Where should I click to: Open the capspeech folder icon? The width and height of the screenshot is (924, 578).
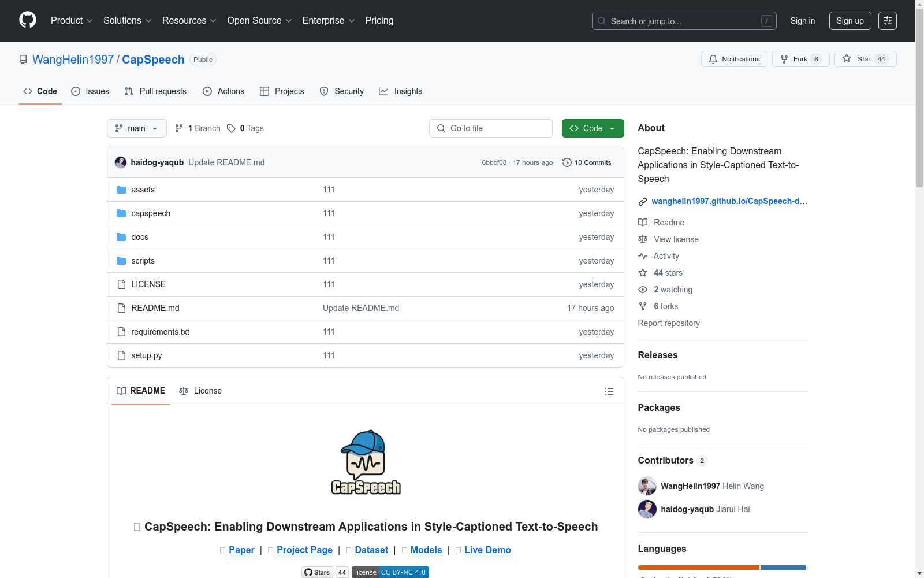(x=121, y=213)
